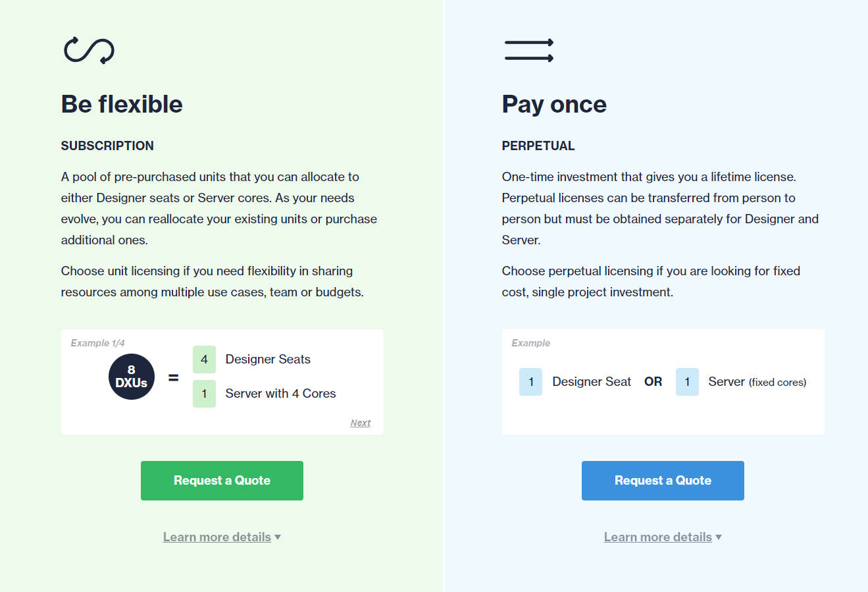The height and width of the screenshot is (592, 868).
Task: Click the equals sign in the DXU example
Action: pos(173,376)
